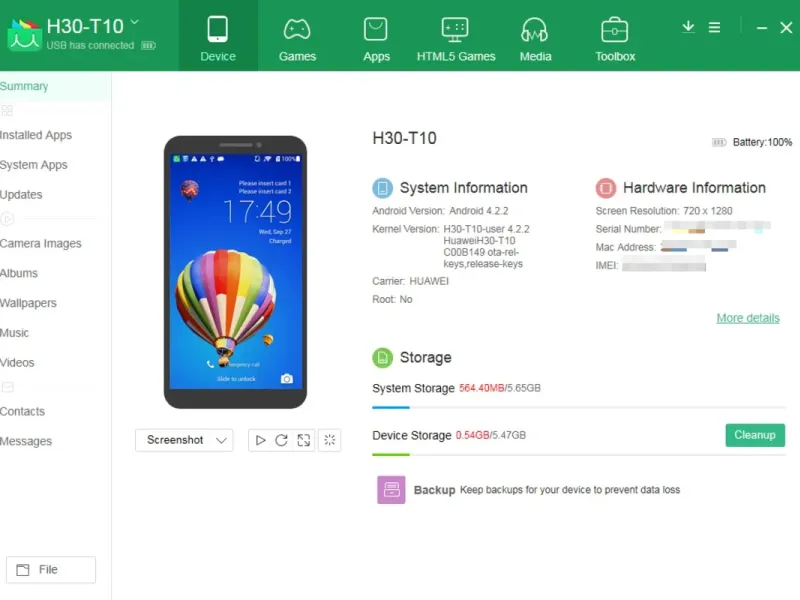Click the envelope section icon in sidebar
Screen dimensions: 800x600
click(x=7, y=387)
